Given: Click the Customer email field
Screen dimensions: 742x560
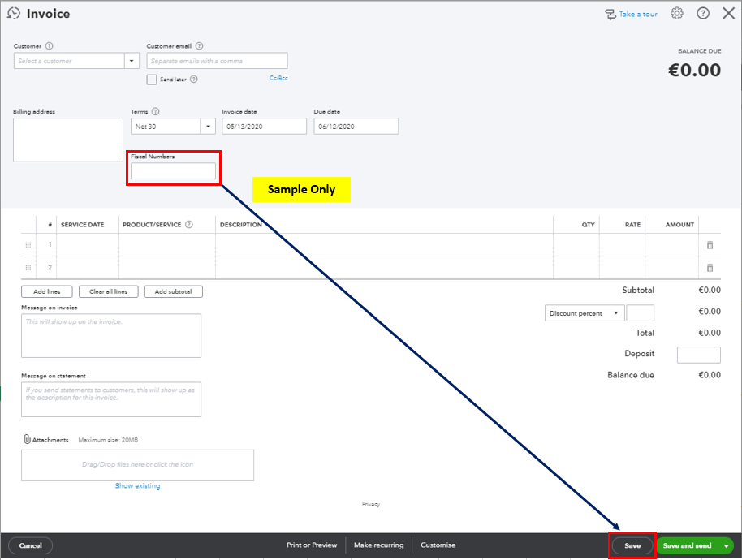Looking at the screenshot, I should 217,61.
